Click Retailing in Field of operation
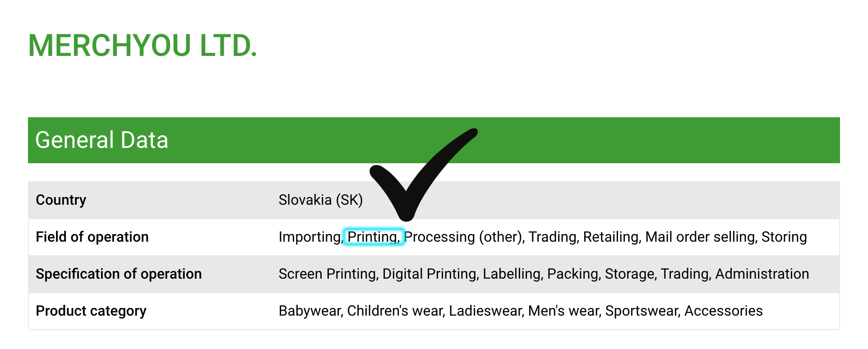868x349 pixels. 610,237
